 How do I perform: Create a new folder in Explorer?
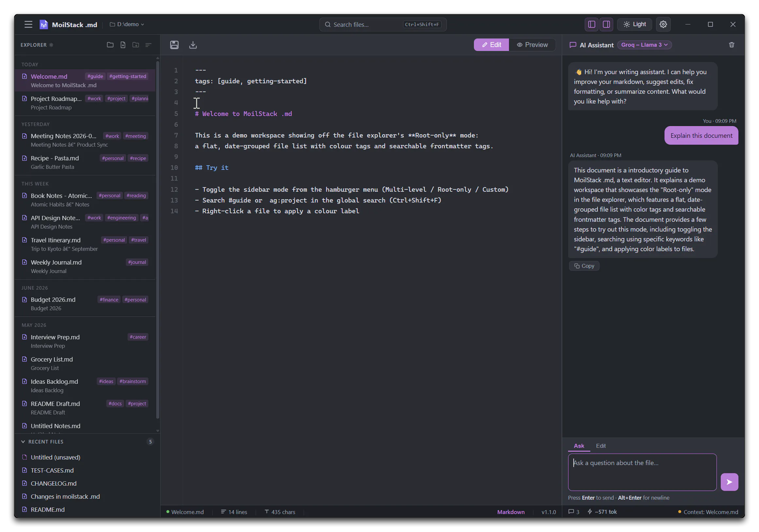(136, 45)
